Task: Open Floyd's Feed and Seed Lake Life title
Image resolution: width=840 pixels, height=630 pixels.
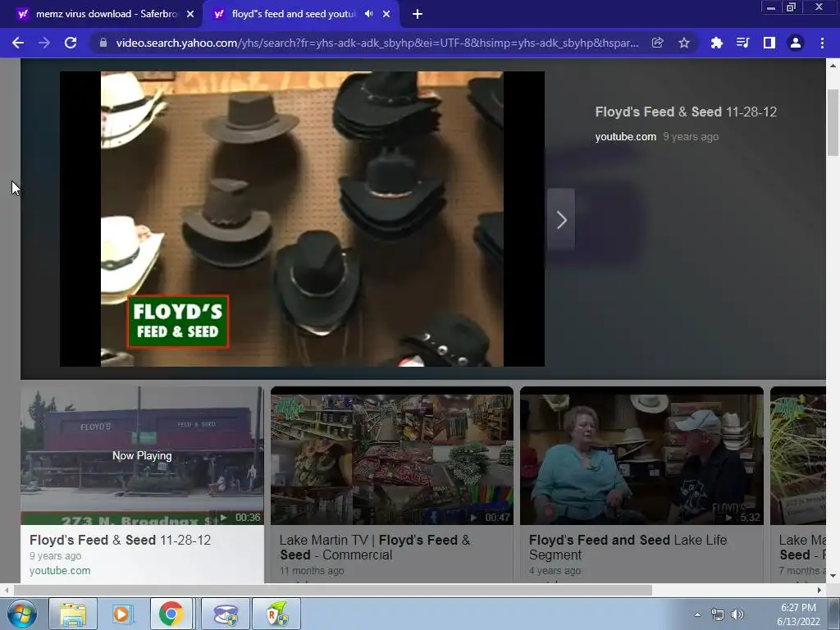Action: (x=628, y=547)
